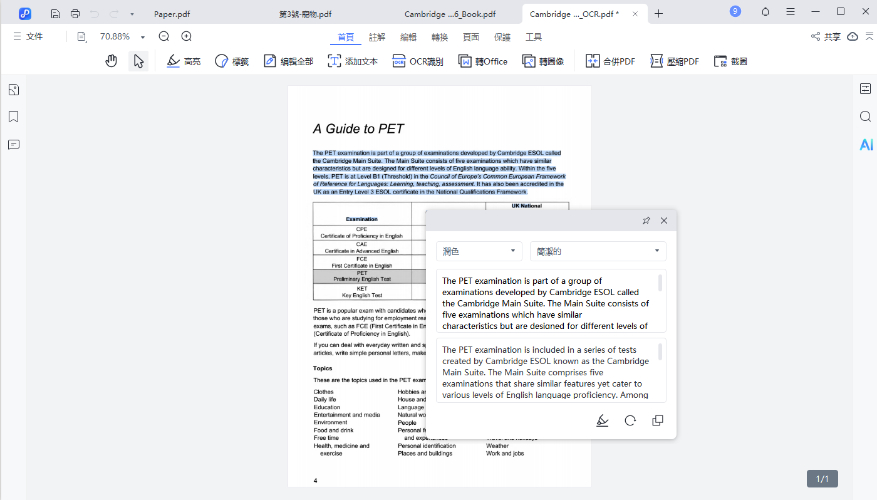877x500 pixels.
Task: Open the search panel on right sidebar
Action: click(x=866, y=117)
